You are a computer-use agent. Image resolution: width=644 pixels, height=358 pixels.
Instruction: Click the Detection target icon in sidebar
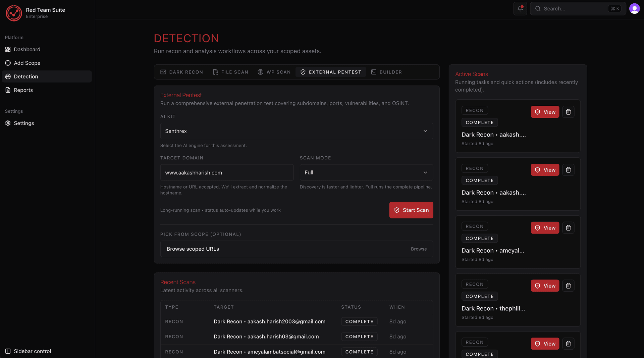pyautogui.click(x=8, y=76)
